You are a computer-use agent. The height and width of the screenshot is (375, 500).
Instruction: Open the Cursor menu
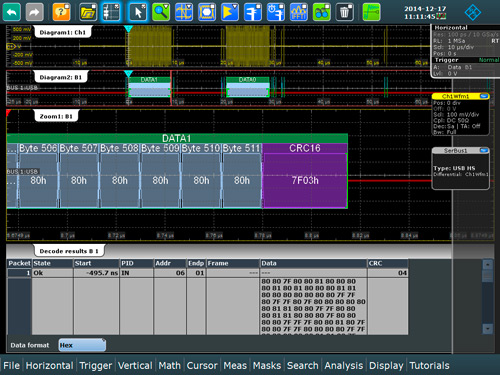202,365
